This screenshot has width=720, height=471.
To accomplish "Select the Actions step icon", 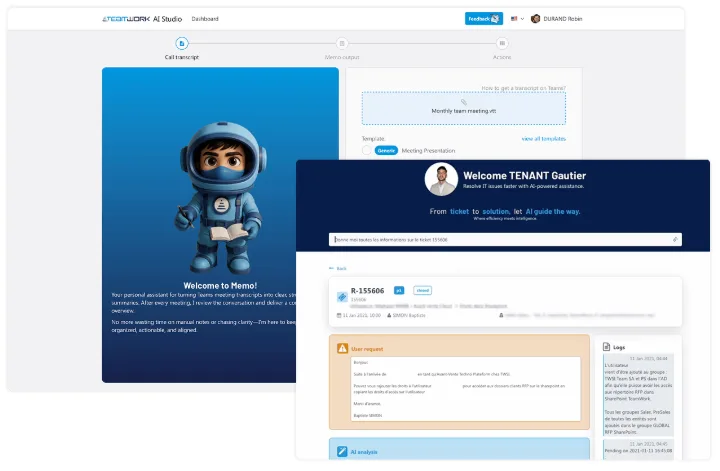I will pos(502,44).
